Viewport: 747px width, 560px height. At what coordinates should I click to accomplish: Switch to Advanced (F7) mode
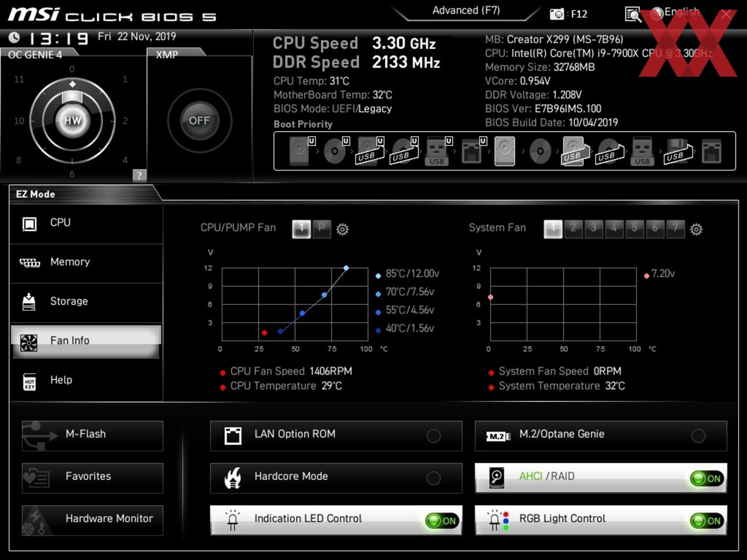[x=466, y=10]
